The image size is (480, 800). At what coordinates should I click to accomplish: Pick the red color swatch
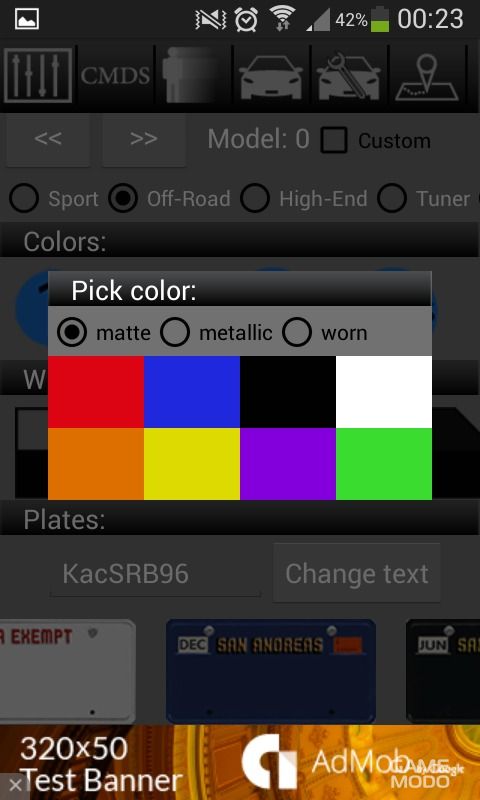click(x=96, y=392)
